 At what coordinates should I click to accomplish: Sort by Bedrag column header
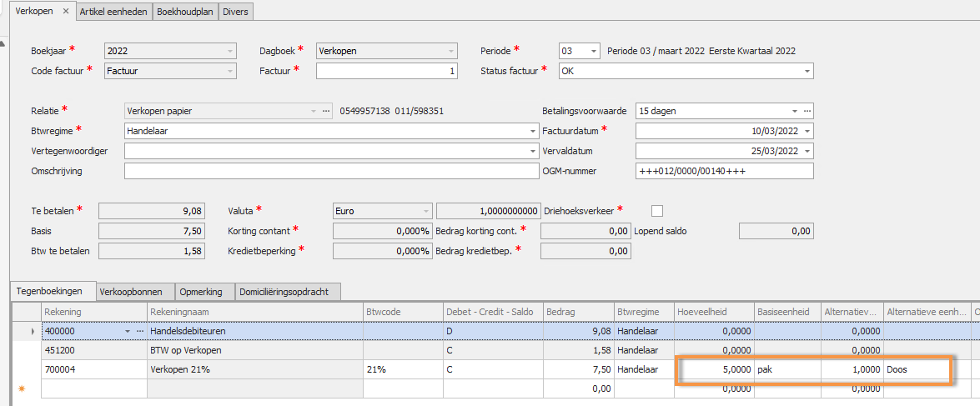(579, 312)
